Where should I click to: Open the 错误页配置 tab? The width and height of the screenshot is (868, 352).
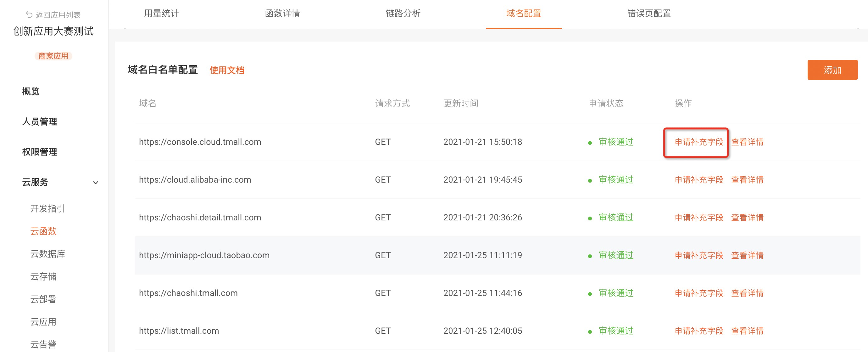(649, 14)
